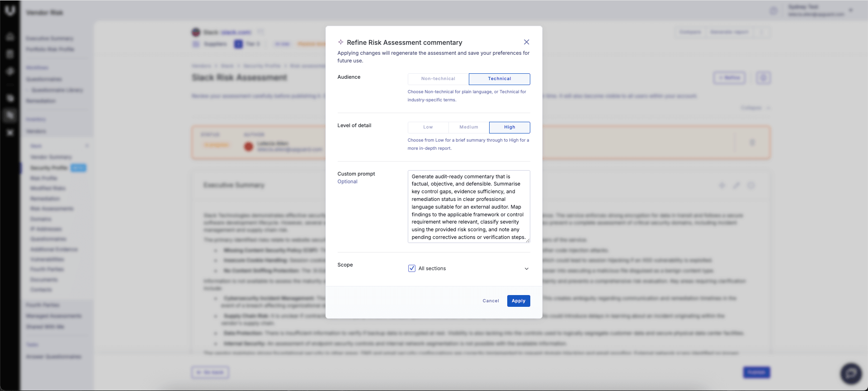This screenshot has width=868, height=391.
Task: Click the sparkle icon beside dialog title
Action: point(341,42)
